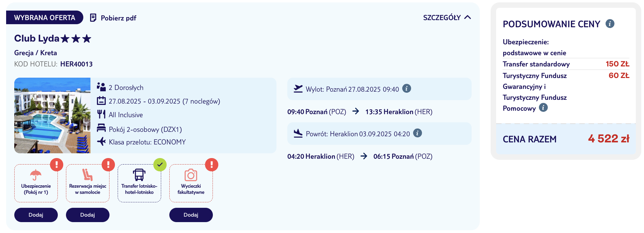This screenshot has height=233, width=644.
Task: Click info icon beside Wylot Poznań flight
Action: [407, 89]
